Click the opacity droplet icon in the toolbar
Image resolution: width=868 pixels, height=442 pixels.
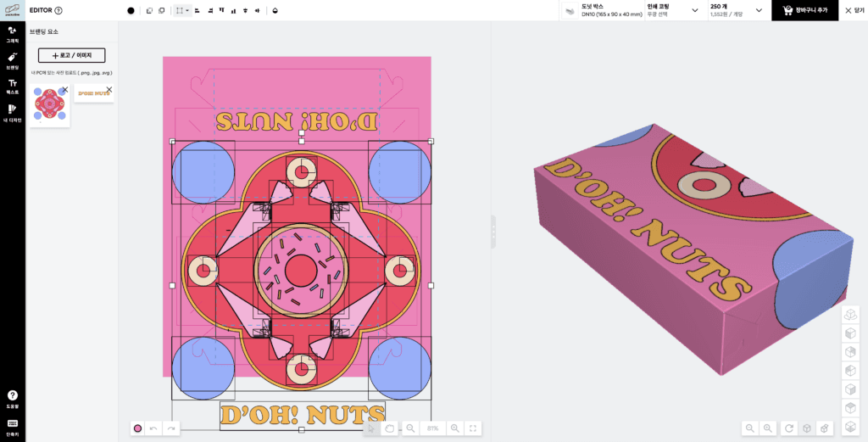(275, 10)
